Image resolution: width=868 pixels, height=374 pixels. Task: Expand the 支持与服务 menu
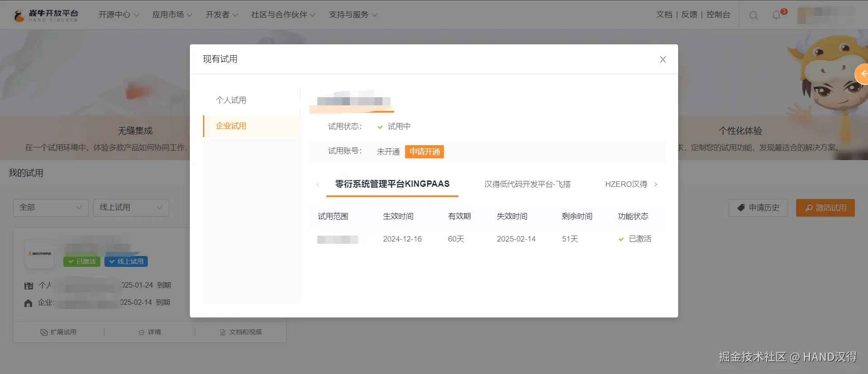click(353, 14)
